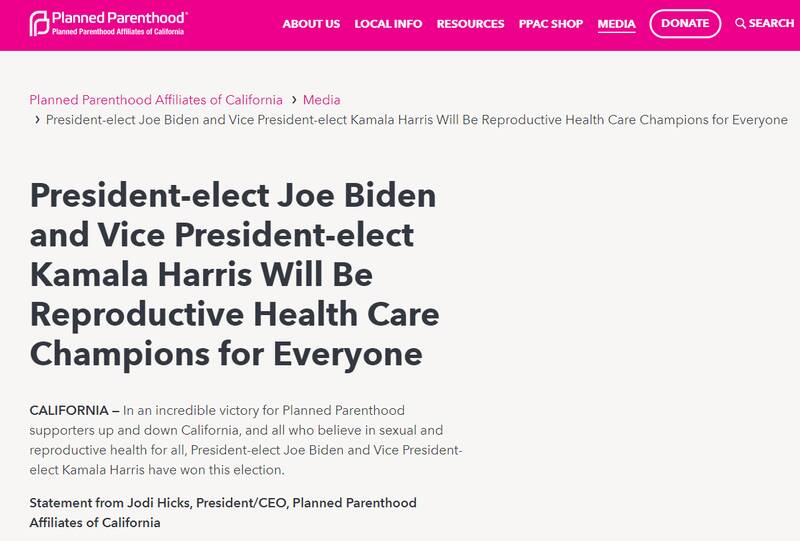Open the LOCAL INFO menu
800x541 pixels.
pos(388,23)
